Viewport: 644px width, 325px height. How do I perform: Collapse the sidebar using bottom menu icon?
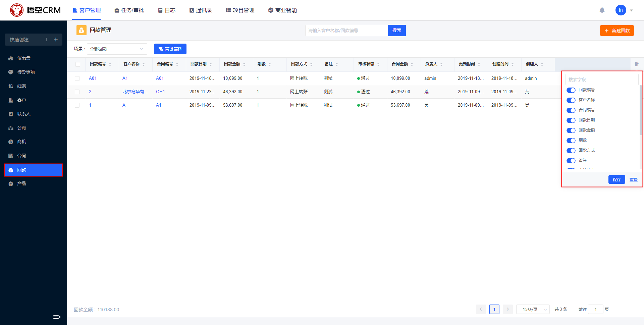coord(57,317)
